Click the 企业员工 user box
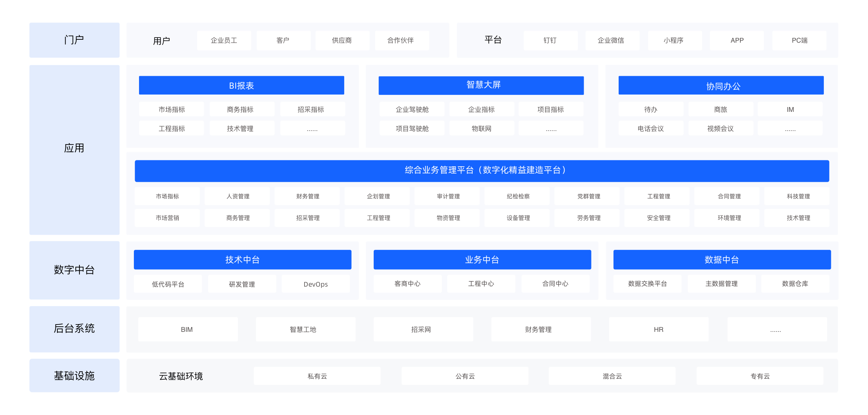Viewport: 868px width, 415px height. tap(224, 40)
